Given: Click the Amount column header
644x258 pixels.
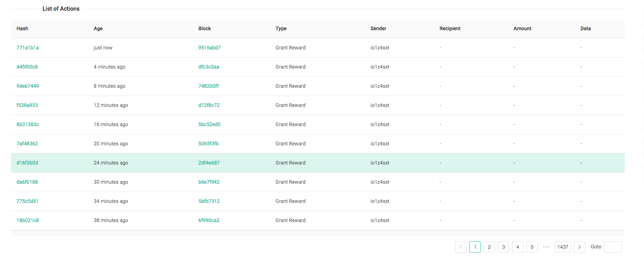Looking at the screenshot, I should tap(522, 28).
